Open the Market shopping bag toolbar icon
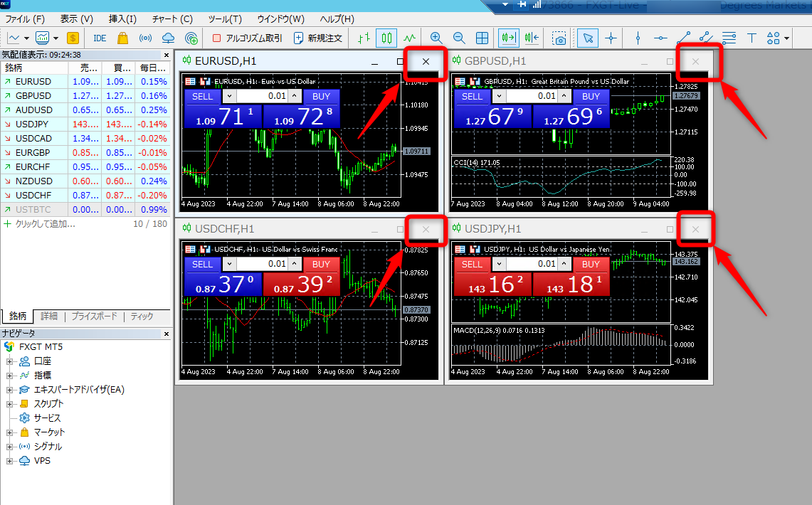Viewport: 812px width, 505px height. 122,38
